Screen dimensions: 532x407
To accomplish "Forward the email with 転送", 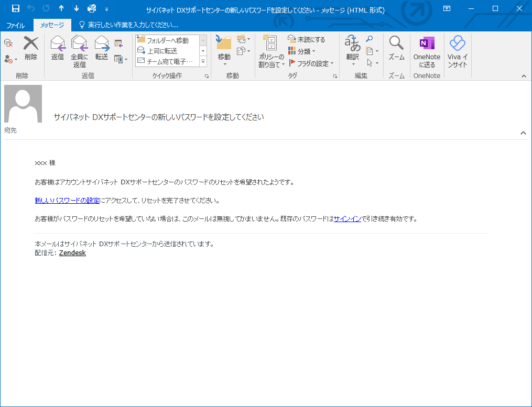I will 102,49.
